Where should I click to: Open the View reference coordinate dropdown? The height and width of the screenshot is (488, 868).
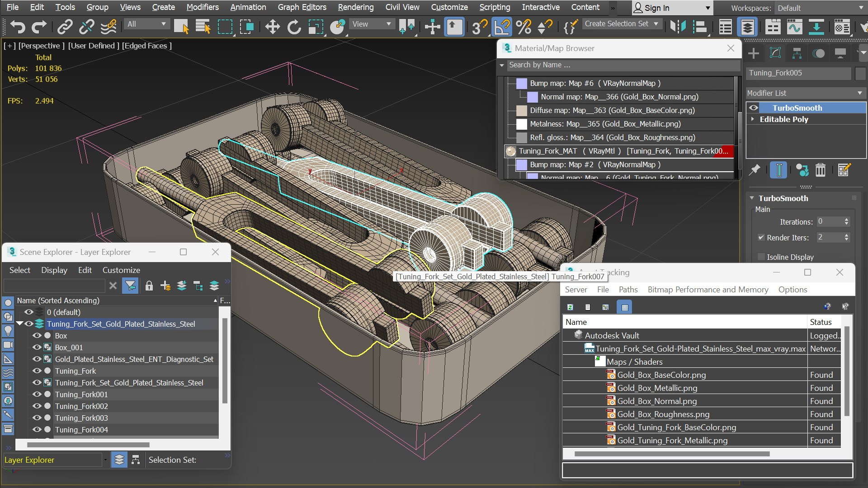click(x=371, y=24)
